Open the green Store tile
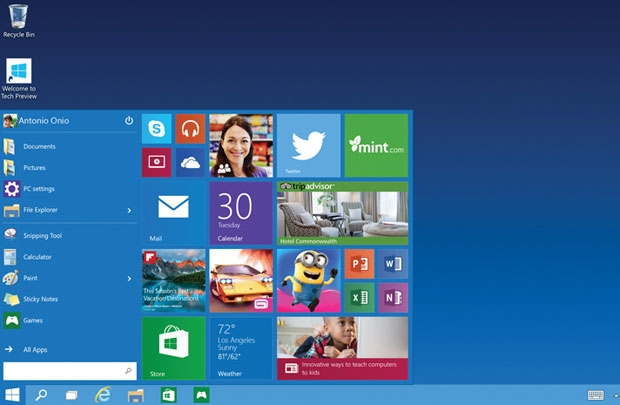620x405 pixels. tap(174, 348)
